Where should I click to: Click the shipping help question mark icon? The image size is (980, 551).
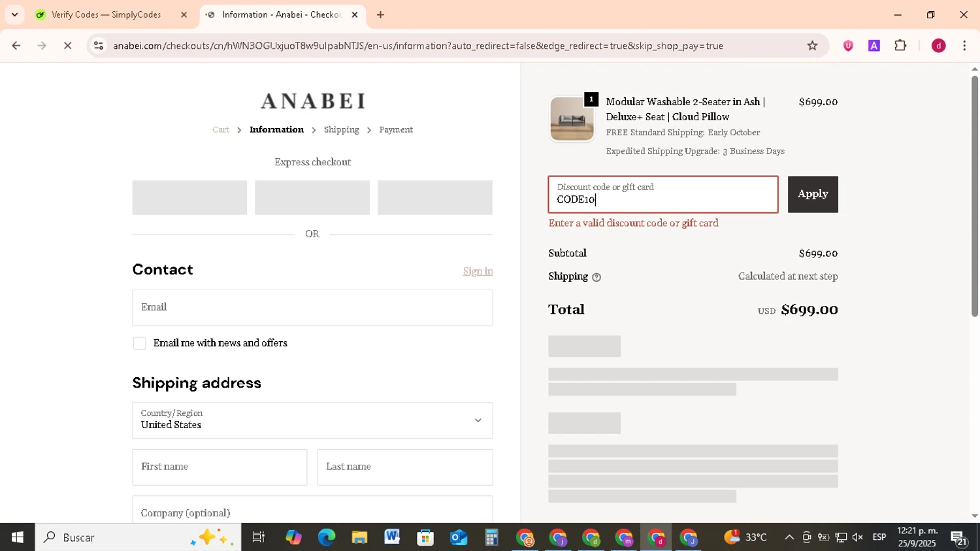coord(596,277)
